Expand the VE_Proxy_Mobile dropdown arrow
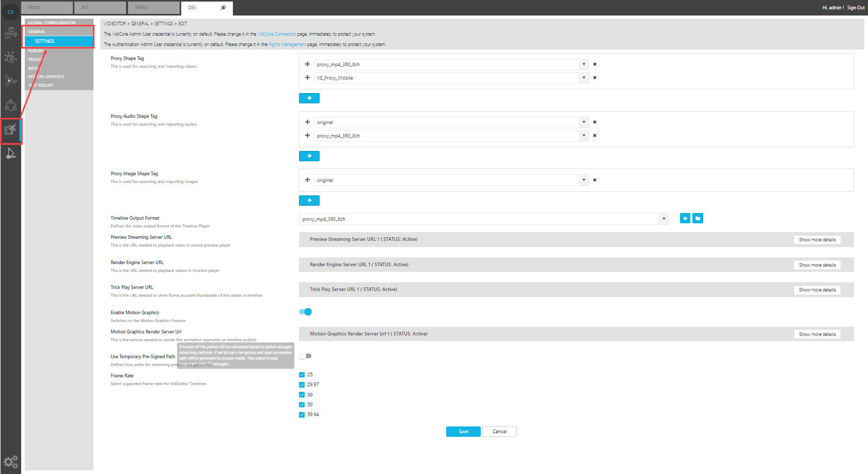The height and width of the screenshot is (474, 868). coord(583,78)
